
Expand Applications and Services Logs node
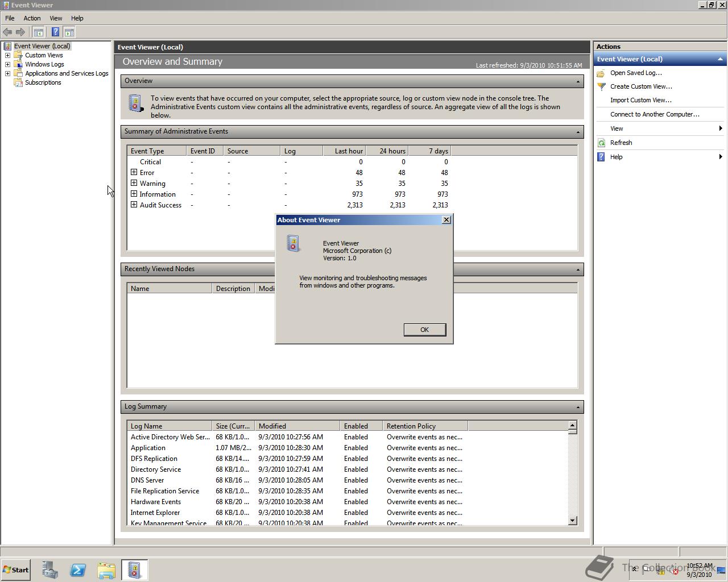point(7,73)
